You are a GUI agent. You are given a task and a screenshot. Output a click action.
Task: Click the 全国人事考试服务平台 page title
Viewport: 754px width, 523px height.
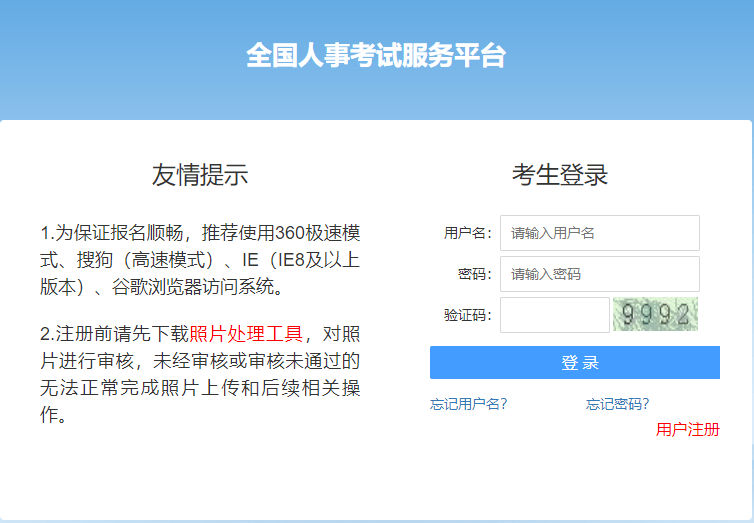(376, 56)
